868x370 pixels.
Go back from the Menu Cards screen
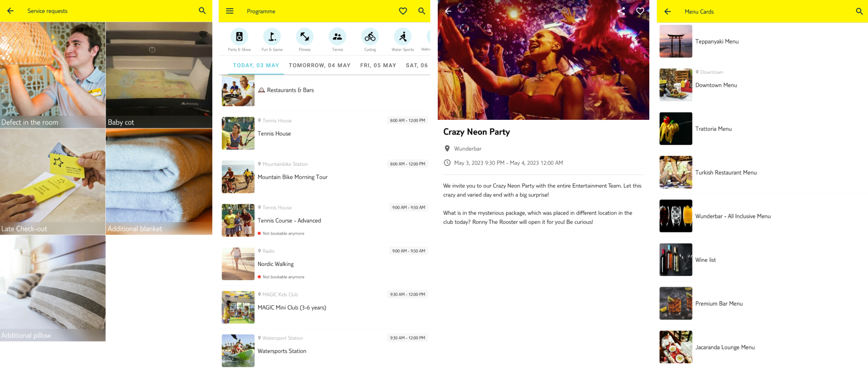point(668,12)
